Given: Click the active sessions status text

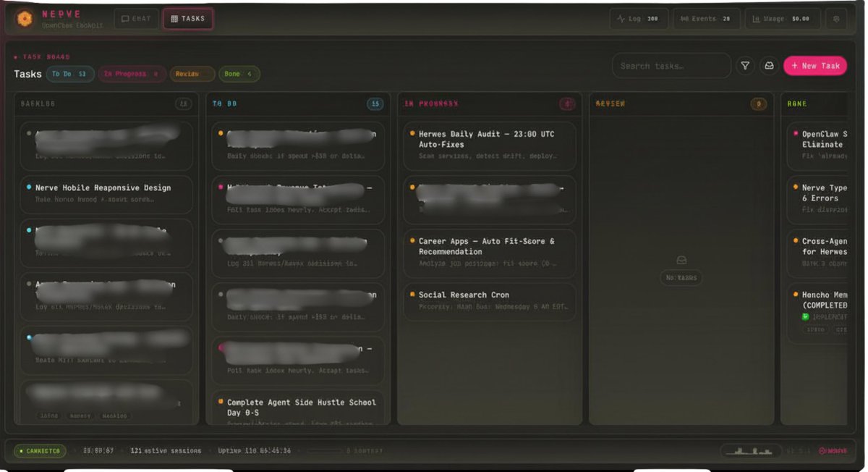Looking at the screenshot, I should 166,451.
